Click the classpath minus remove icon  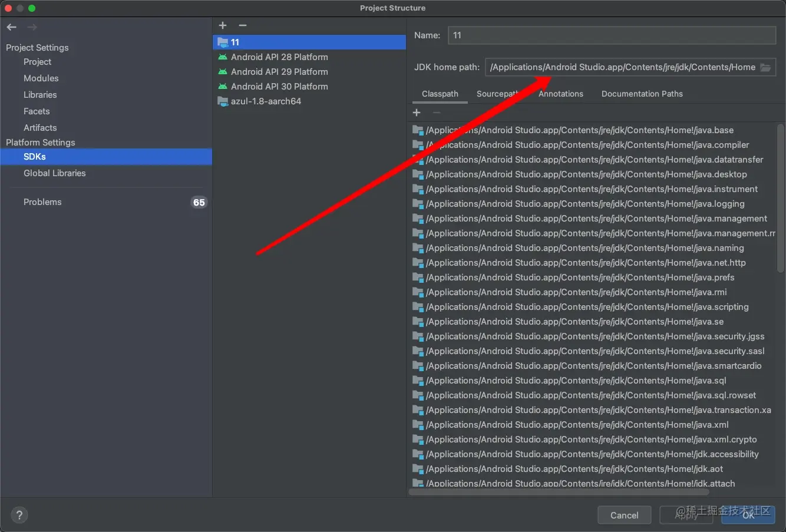coord(437,113)
